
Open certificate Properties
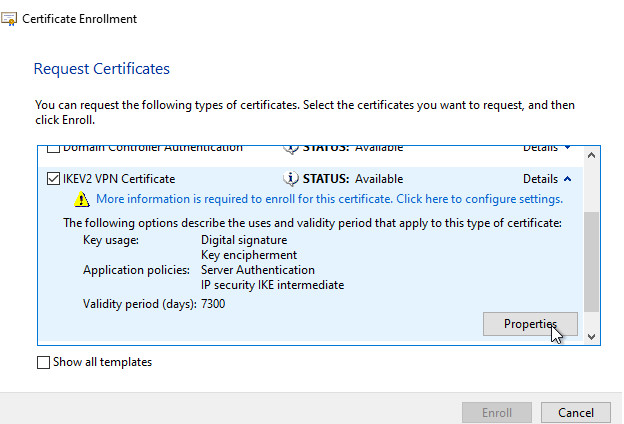coord(529,324)
